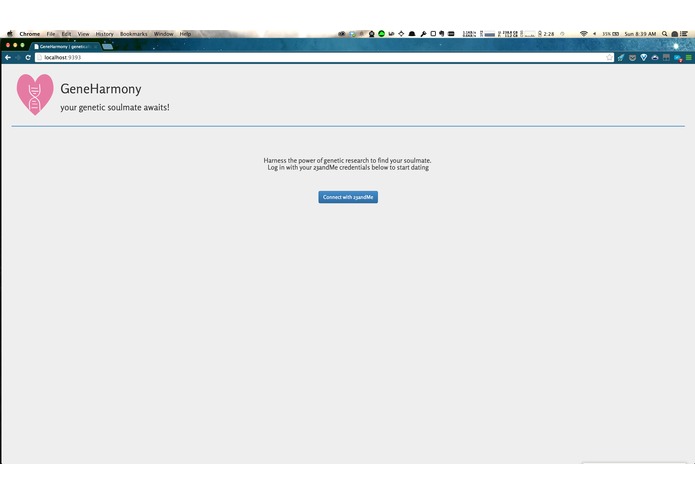Open the Chrome application menu

(30, 34)
